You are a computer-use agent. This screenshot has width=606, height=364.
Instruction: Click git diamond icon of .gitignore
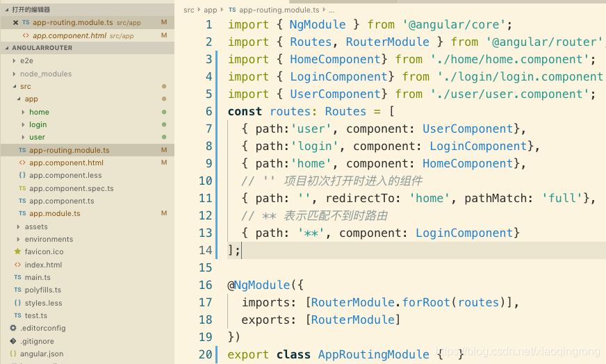[13, 341]
